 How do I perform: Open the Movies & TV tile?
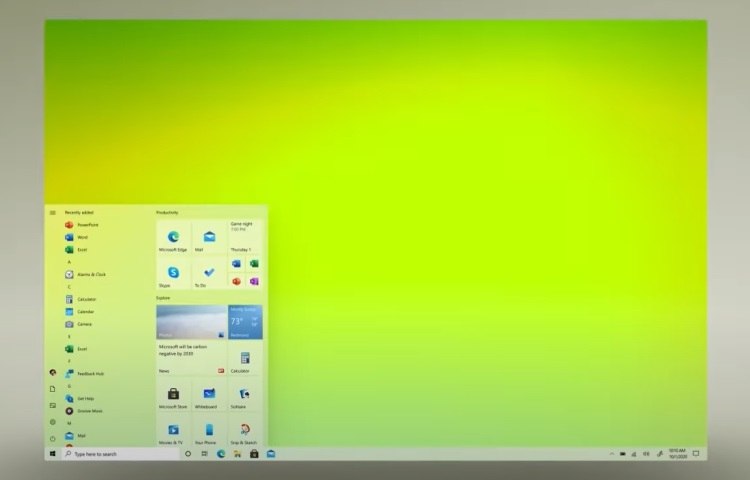(173, 430)
